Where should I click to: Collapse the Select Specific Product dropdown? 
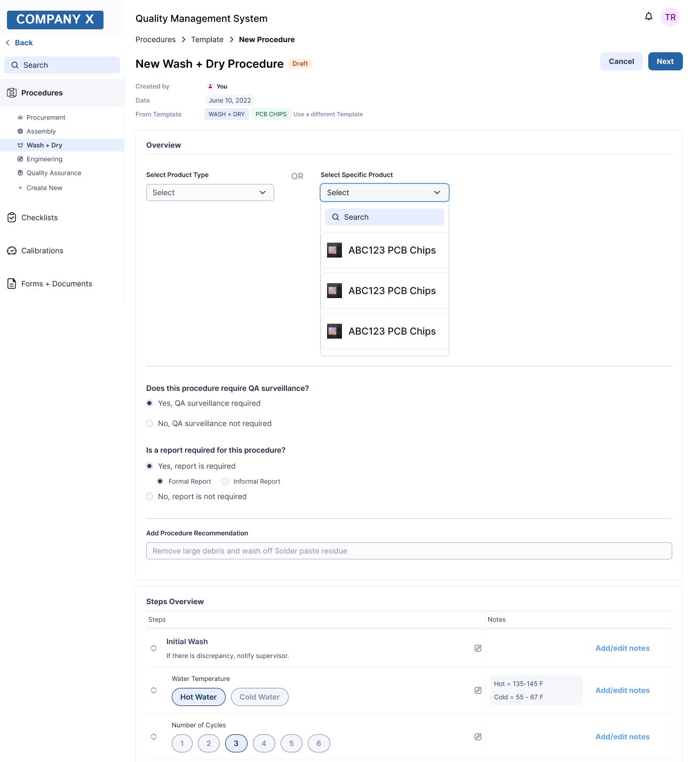[385, 192]
